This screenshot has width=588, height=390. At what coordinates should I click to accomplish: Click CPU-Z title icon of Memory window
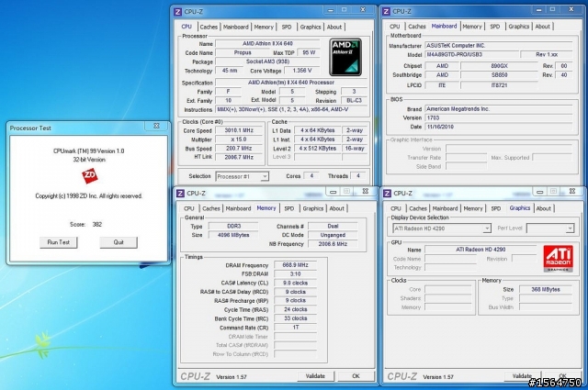[x=180, y=194]
